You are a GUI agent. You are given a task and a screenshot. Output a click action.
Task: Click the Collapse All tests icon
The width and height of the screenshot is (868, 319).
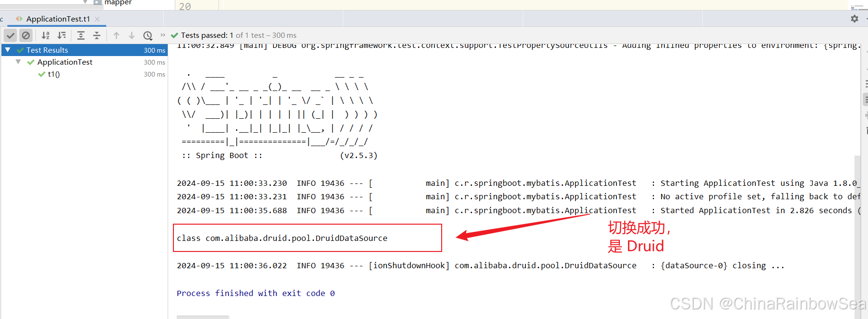point(97,35)
